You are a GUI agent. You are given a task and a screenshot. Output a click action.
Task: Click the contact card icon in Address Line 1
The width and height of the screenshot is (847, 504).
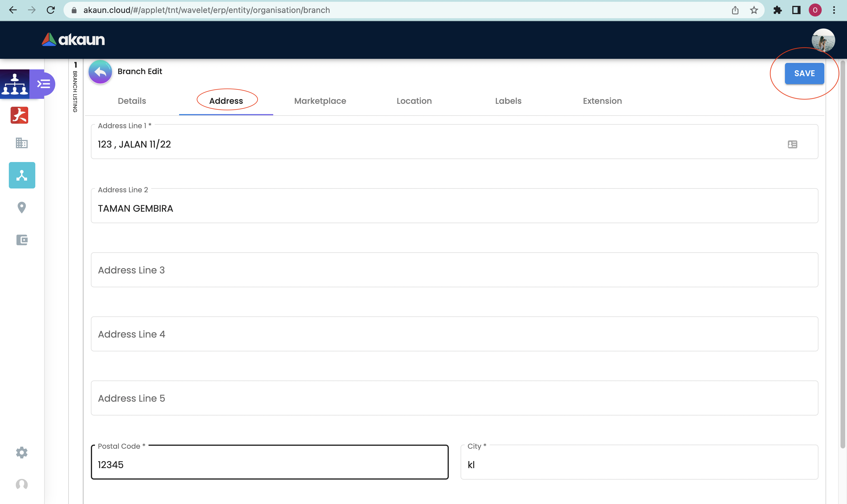click(x=792, y=144)
